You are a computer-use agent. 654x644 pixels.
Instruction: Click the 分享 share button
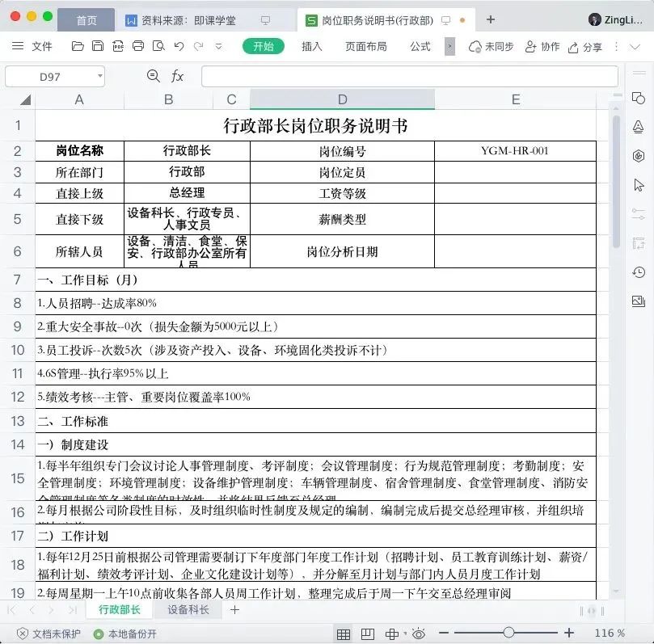coord(584,47)
